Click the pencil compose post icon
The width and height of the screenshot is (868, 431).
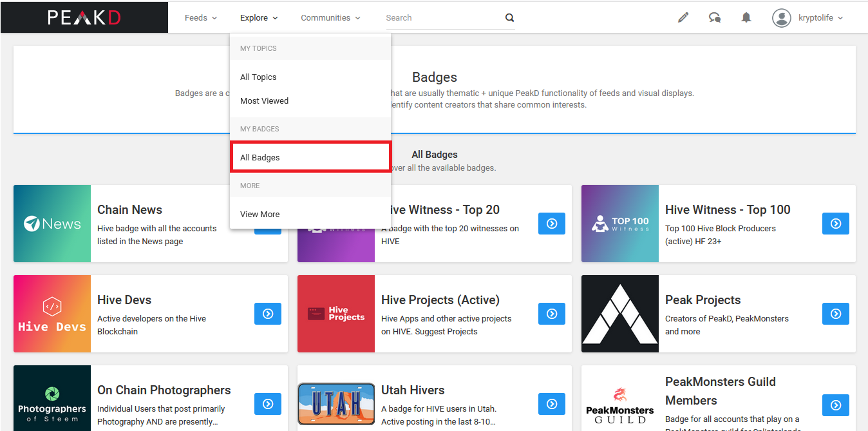(683, 18)
